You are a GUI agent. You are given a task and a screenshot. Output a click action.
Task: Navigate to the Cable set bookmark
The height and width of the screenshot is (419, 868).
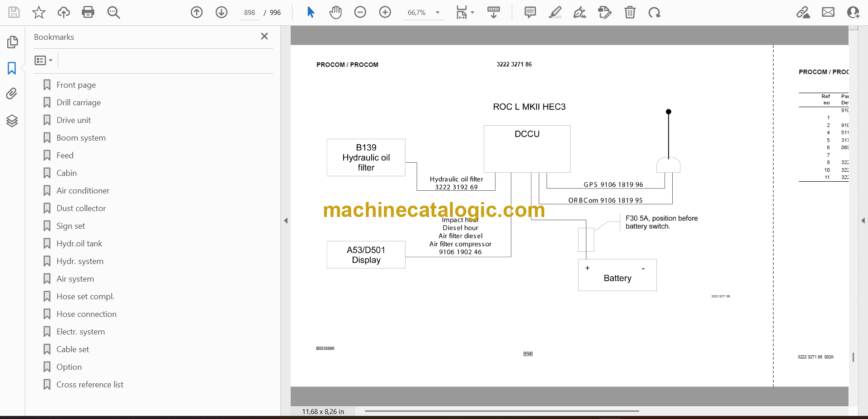tap(73, 349)
